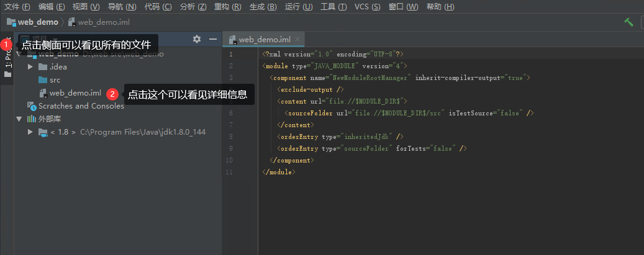Click line number 11 in editor gutter
The height and width of the screenshot is (255, 644).
pyautogui.click(x=229, y=172)
